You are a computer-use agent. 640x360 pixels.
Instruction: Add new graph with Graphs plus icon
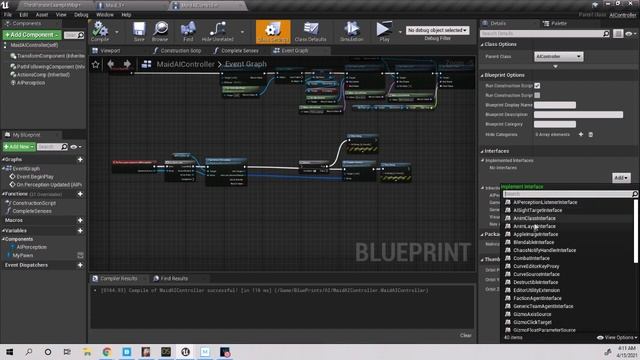[x=80, y=160]
